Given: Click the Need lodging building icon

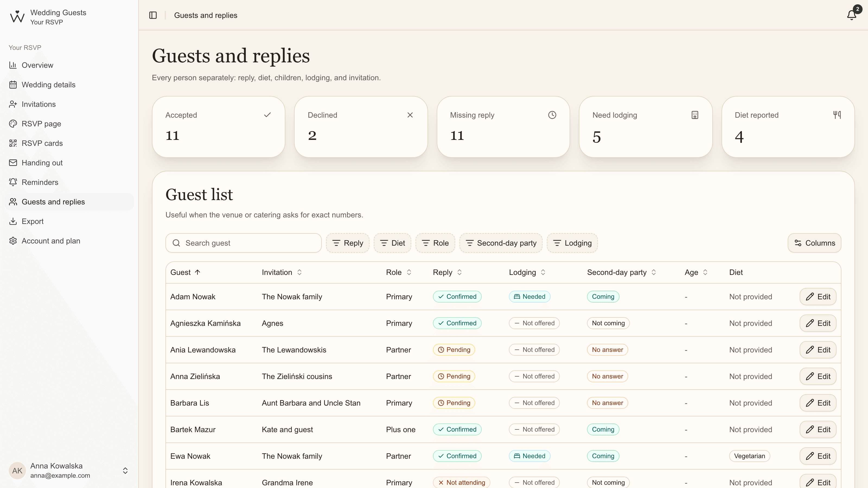Looking at the screenshot, I should 694,115.
